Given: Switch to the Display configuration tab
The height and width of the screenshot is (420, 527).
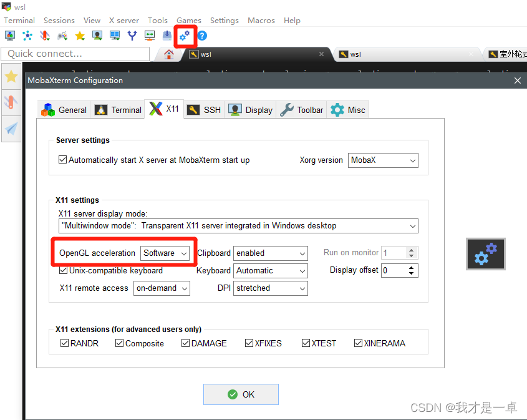Looking at the screenshot, I should [x=250, y=110].
